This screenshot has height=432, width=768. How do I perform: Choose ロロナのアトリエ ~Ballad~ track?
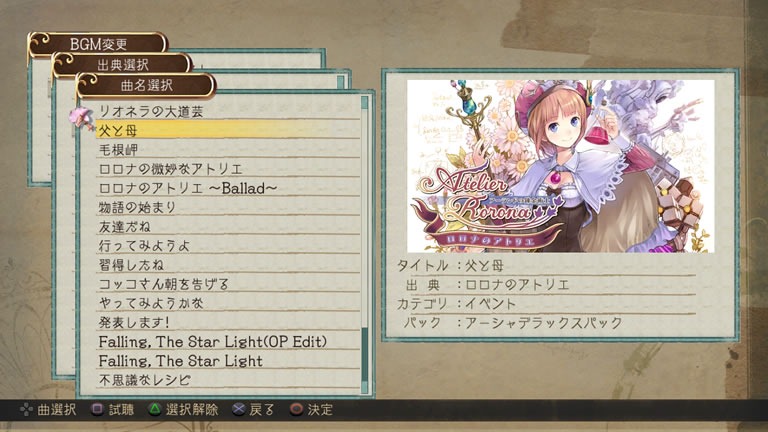point(228,188)
